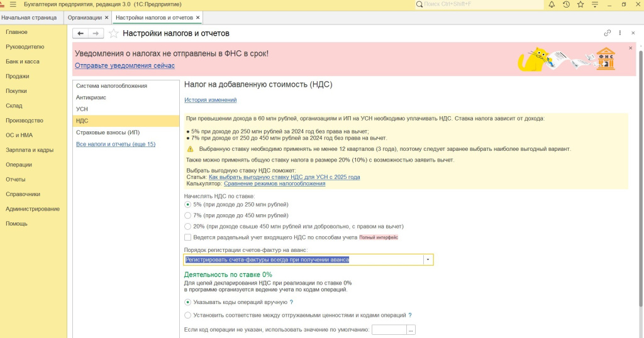Dismiss the pink notification banner
Image resolution: width=644 pixels, height=338 pixels.
(x=630, y=48)
